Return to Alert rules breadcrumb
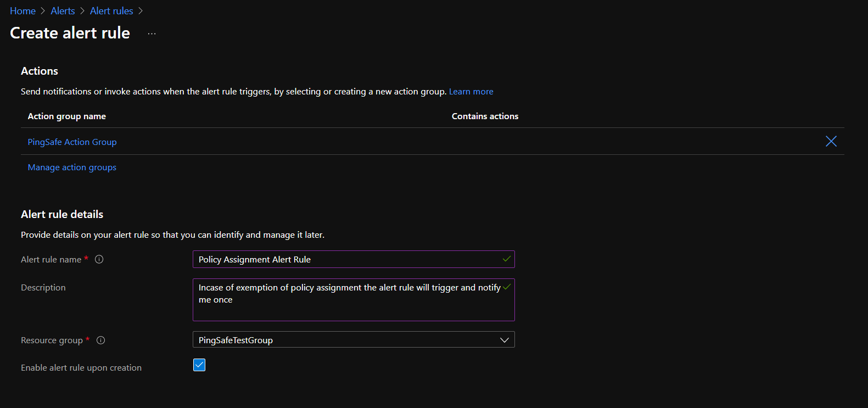868x408 pixels. 111,11
